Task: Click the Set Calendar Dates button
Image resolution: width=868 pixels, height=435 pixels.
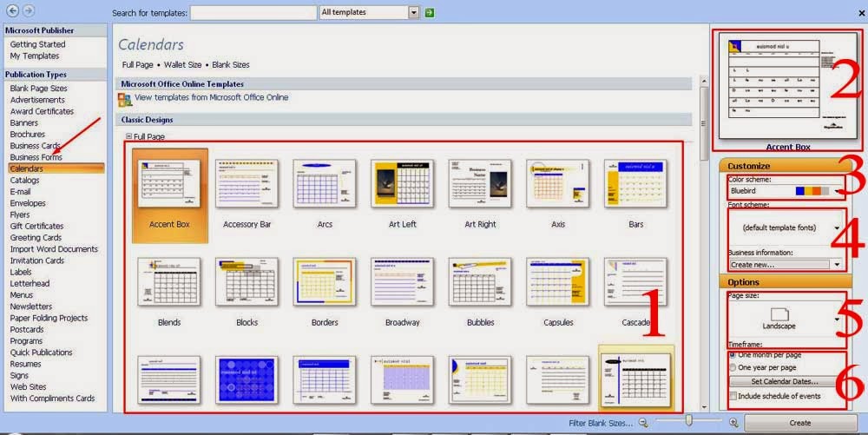Action: click(x=785, y=381)
